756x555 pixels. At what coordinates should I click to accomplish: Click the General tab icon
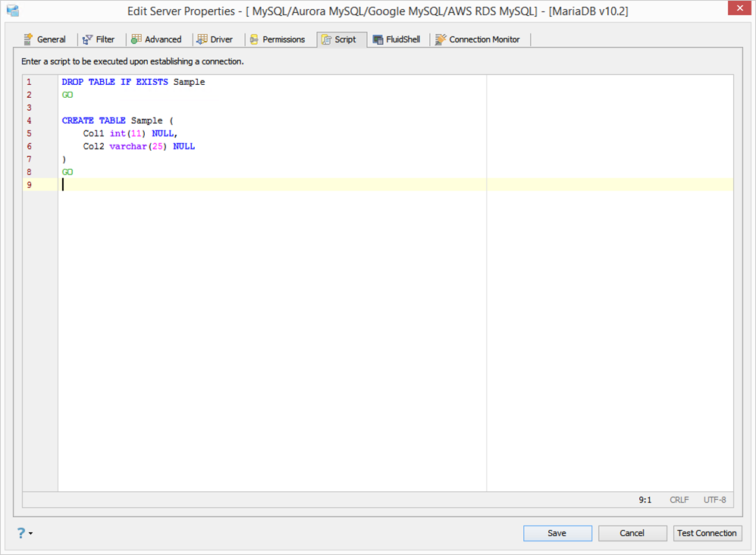[x=29, y=39]
